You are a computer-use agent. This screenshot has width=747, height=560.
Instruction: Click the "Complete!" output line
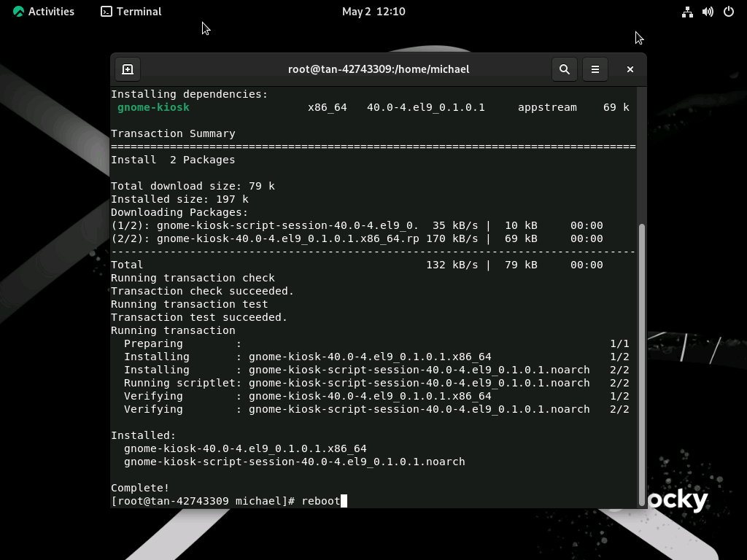click(140, 488)
